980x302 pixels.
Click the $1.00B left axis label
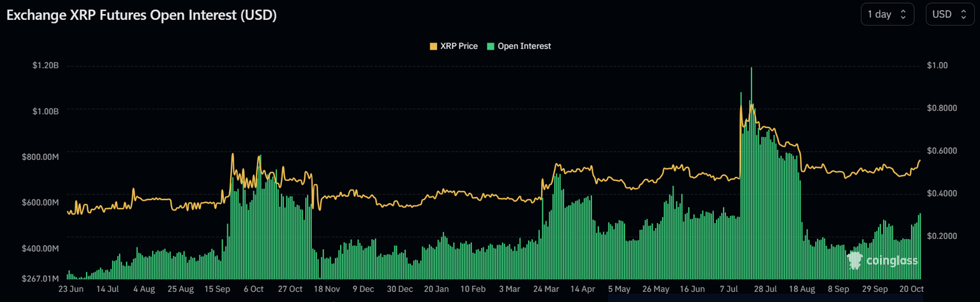pyautogui.click(x=45, y=111)
